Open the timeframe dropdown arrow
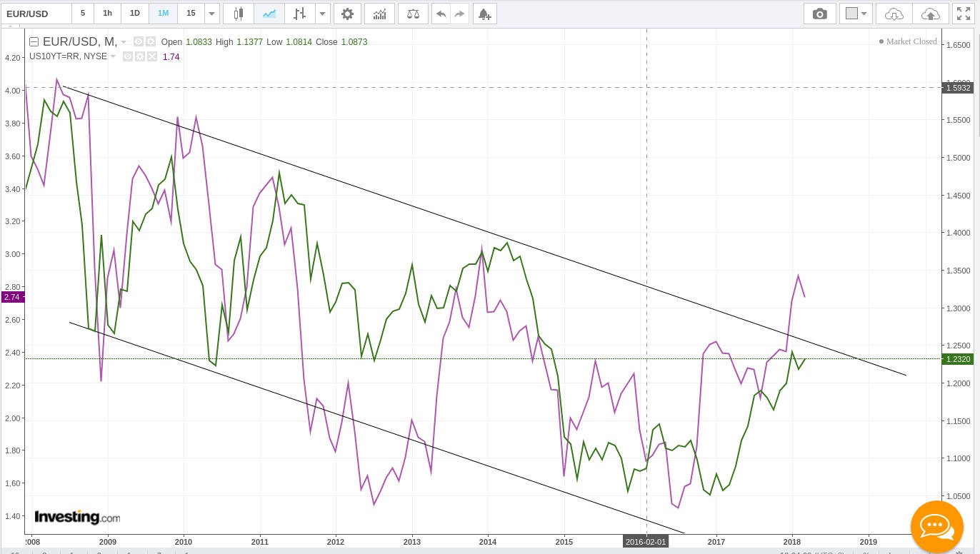The width and height of the screenshot is (980, 554). [x=212, y=14]
